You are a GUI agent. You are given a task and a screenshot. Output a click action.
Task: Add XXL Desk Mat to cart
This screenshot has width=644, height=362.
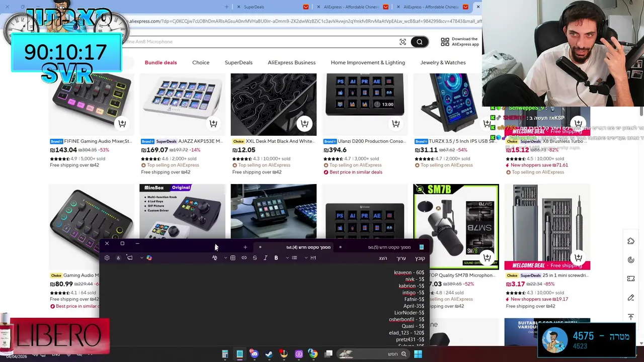(x=304, y=123)
